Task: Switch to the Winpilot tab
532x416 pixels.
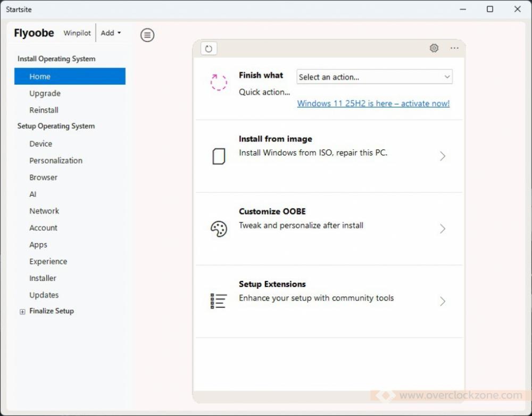Action: tap(77, 33)
